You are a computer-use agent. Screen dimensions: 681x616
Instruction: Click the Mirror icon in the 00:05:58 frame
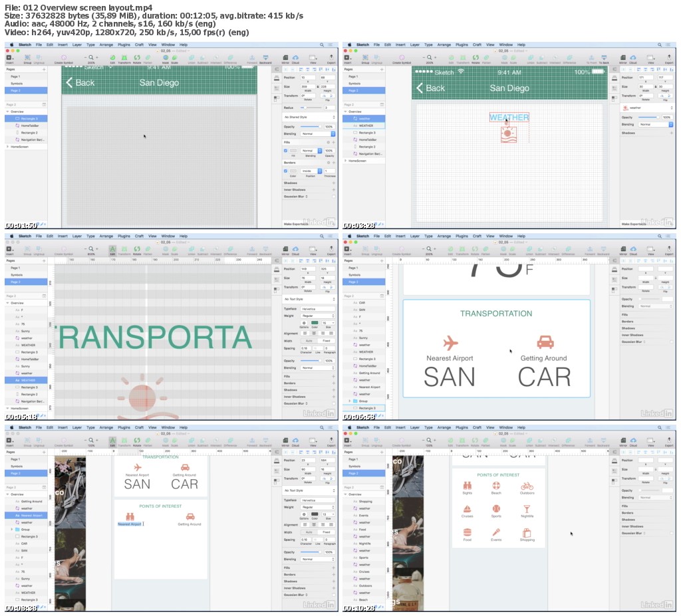[x=623, y=249]
